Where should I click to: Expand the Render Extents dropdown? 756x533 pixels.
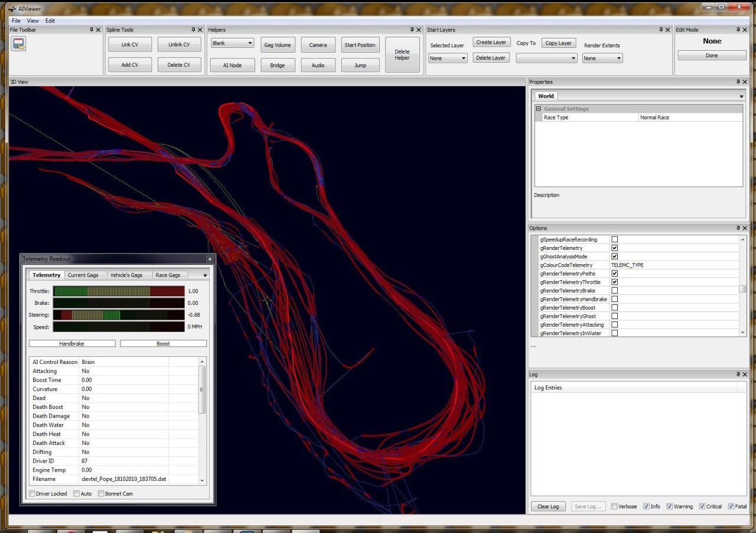click(x=602, y=58)
